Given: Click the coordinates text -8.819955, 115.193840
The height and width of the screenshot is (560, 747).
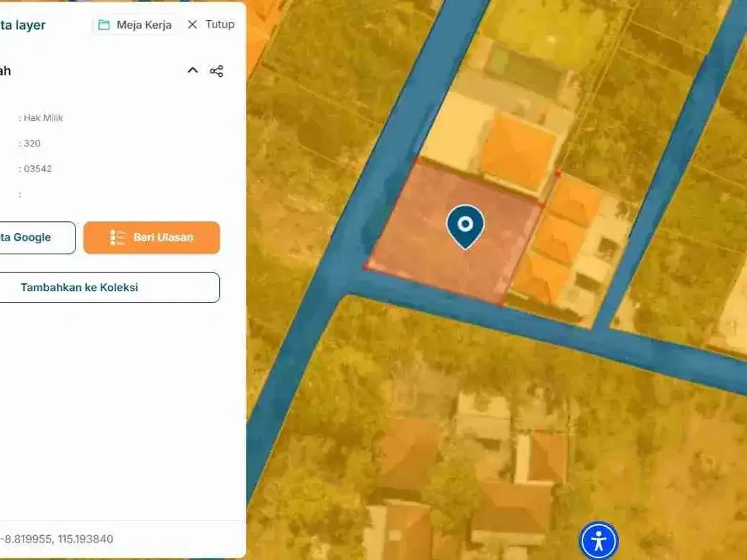Looking at the screenshot, I should (57, 539).
